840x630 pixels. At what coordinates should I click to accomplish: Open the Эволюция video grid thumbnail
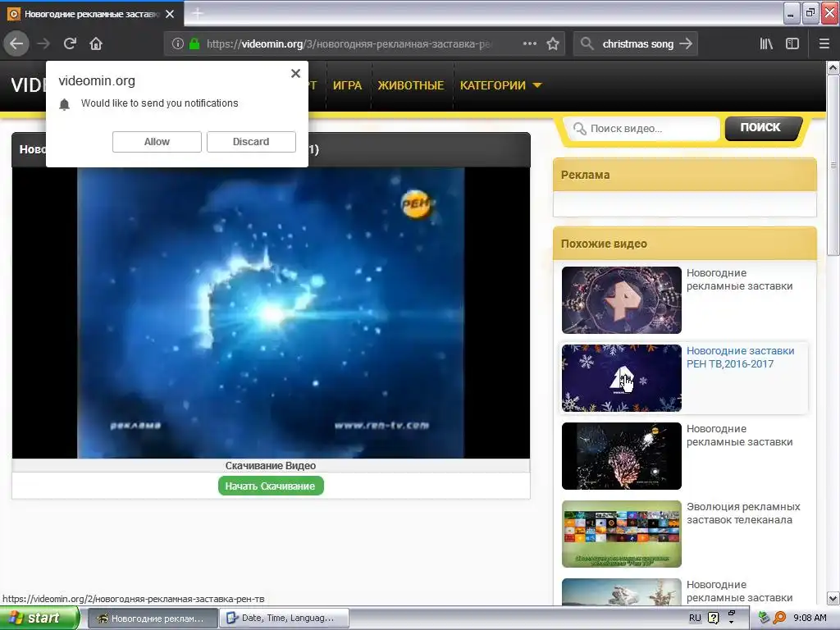point(622,534)
